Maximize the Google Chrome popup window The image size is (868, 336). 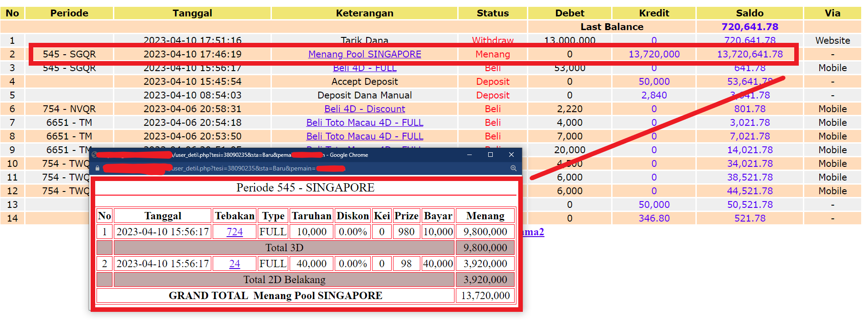[x=490, y=155]
